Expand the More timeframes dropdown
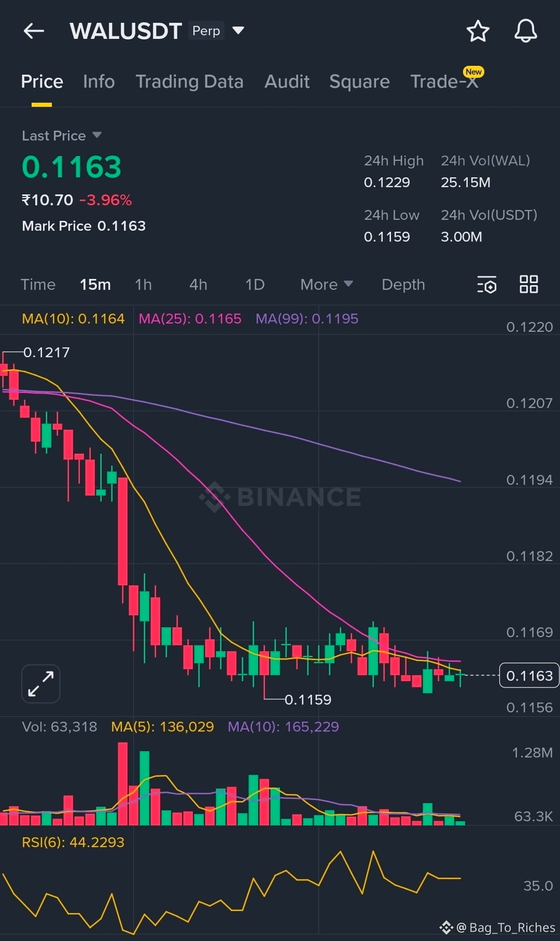The width and height of the screenshot is (560, 941). (327, 285)
